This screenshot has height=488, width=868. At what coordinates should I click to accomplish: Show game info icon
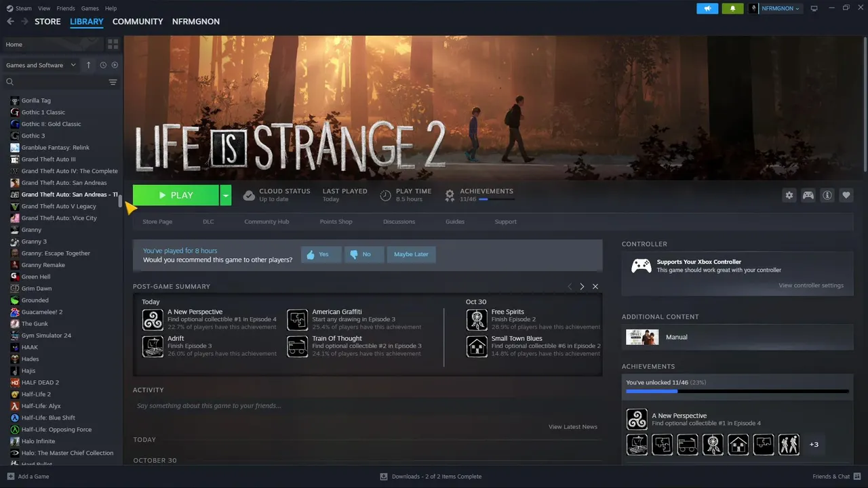827,195
